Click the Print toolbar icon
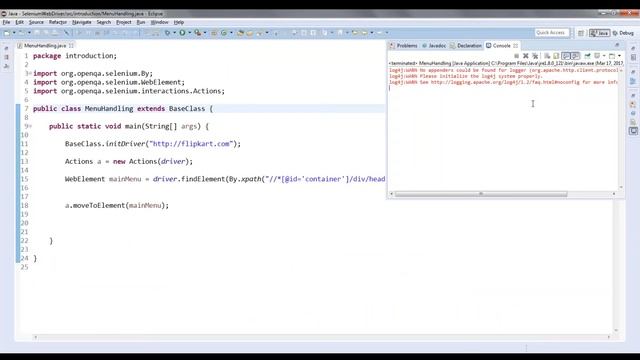Screen dimensions: 640x360 tap(55, 33)
